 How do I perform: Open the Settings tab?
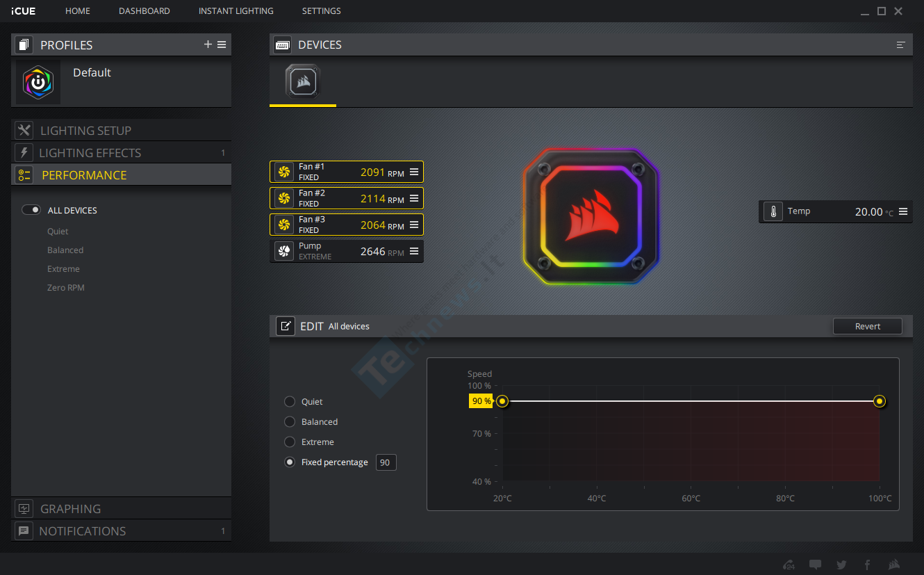[322, 11]
